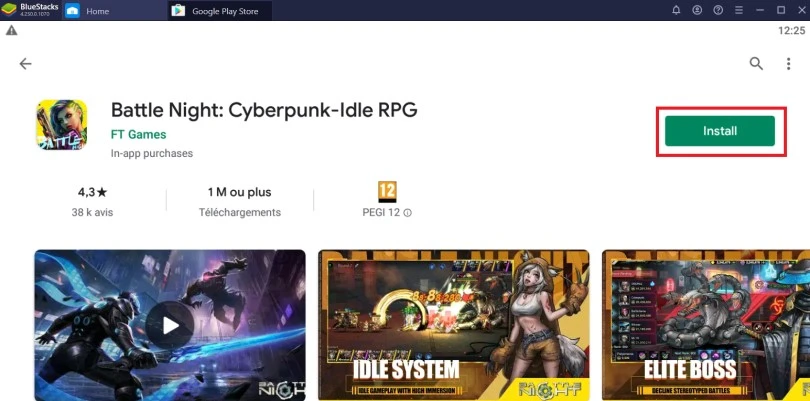The image size is (810, 401).
Task: Click the Battle Night: Cyberpunk-Idle RPG title
Action: click(x=264, y=110)
